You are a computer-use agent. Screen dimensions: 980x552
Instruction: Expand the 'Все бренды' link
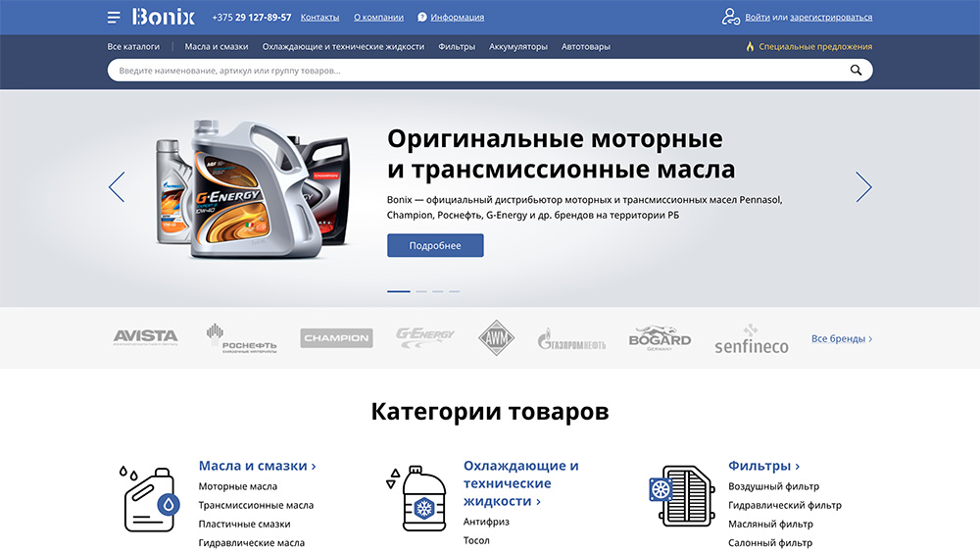pyautogui.click(x=841, y=339)
